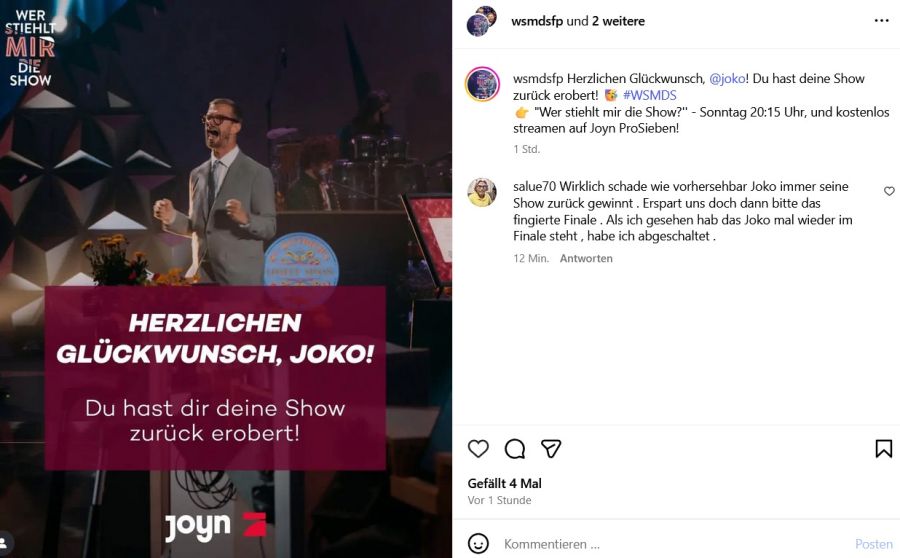
Task: Open wsmdsfp avatar beside caption
Action: [482, 84]
